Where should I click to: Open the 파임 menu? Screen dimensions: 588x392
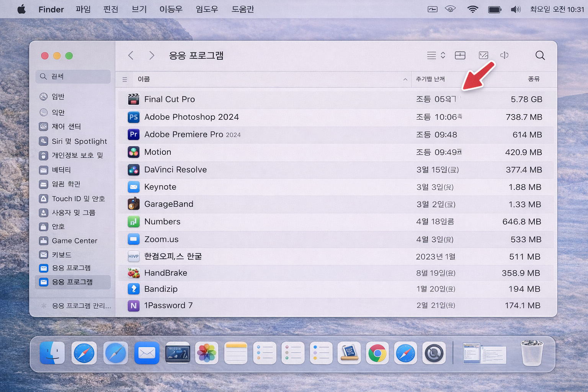pos(83,9)
